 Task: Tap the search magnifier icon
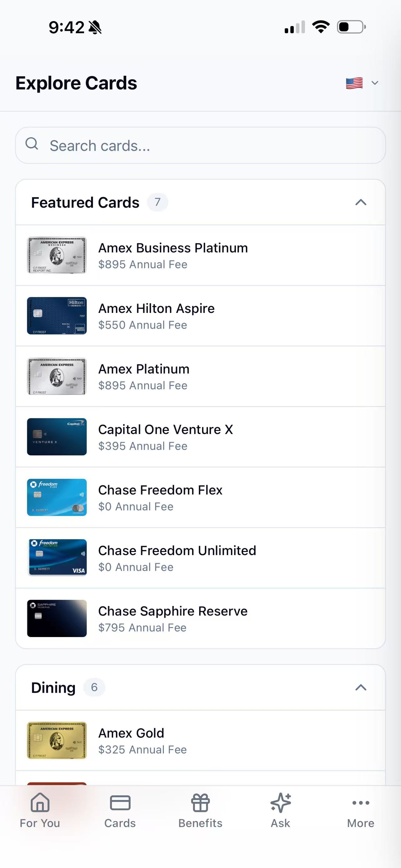pyautogui.click(x=32, y=144)
